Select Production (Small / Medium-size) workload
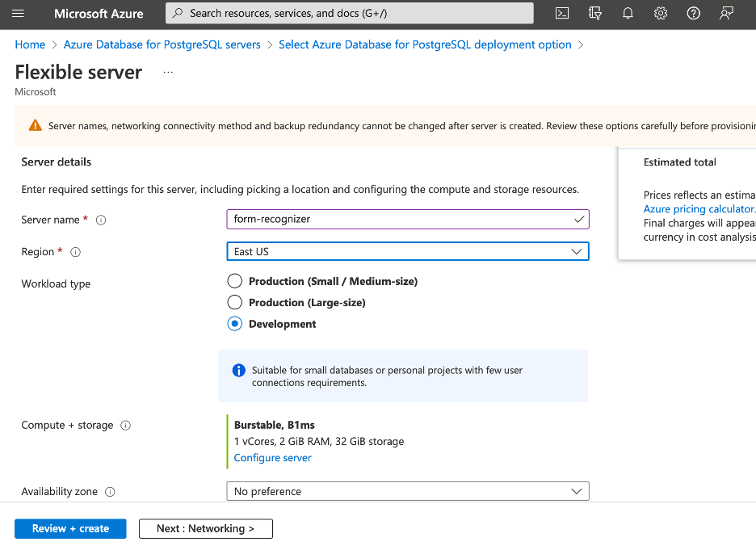 tap(235, 281)
